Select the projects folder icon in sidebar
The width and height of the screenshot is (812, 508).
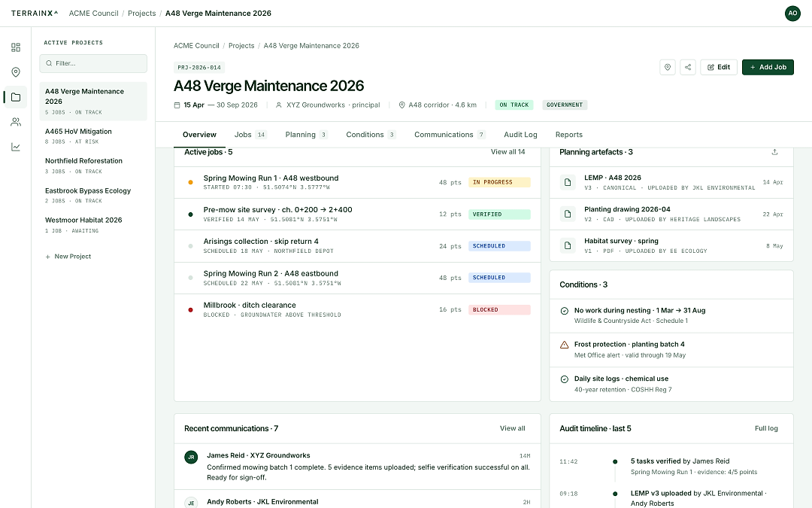[x=16, y=97]
